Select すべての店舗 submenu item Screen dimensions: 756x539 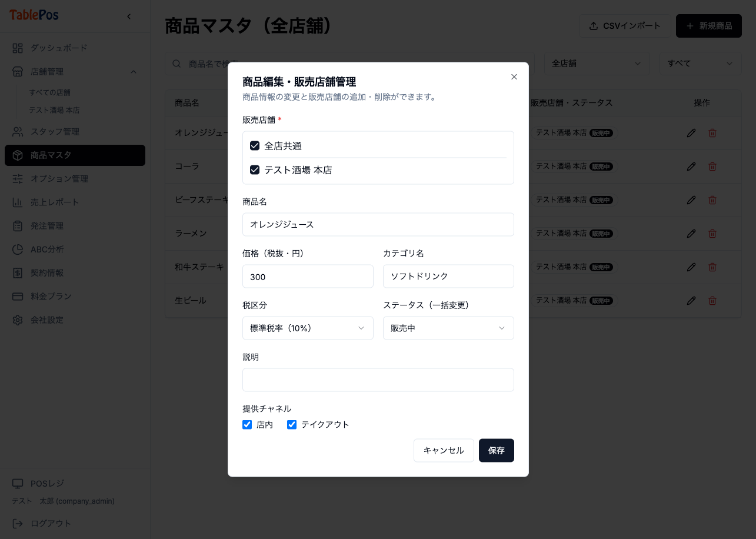pyautogui.click(x=49, y=92)
